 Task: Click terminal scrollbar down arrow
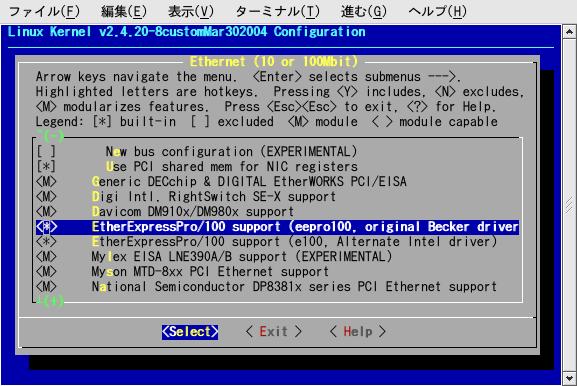tap(569, 379)
